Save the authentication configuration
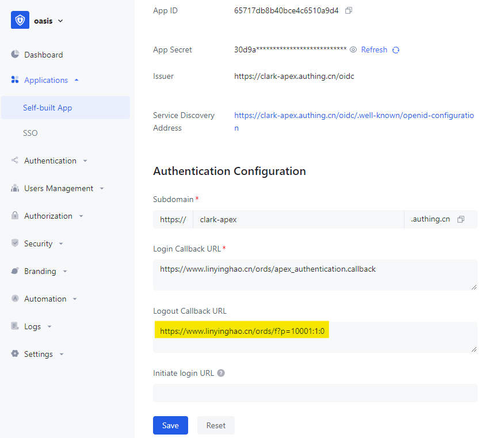 coord(170,425)
